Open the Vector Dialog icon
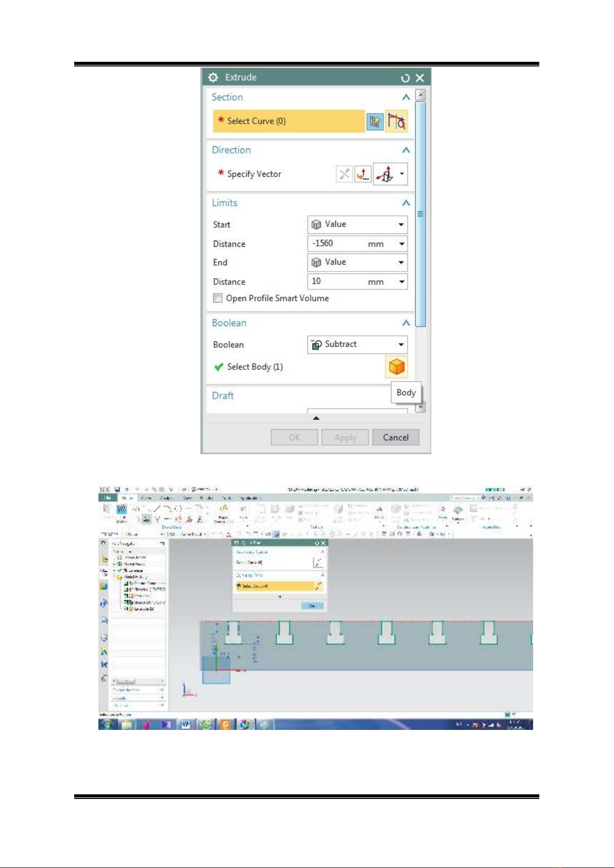614x868 pixels. tap(363, 174)
